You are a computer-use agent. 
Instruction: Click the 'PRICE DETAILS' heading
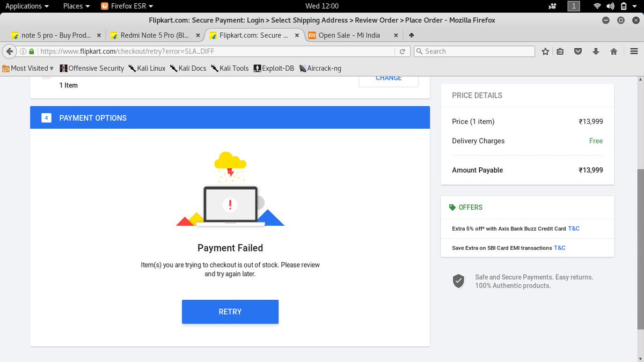click(x=477, y=95)
